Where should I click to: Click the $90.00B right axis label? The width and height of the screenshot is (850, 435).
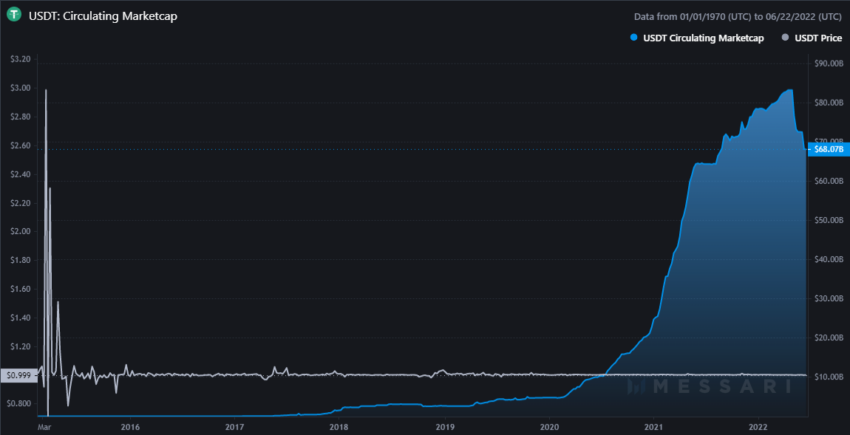829,64
